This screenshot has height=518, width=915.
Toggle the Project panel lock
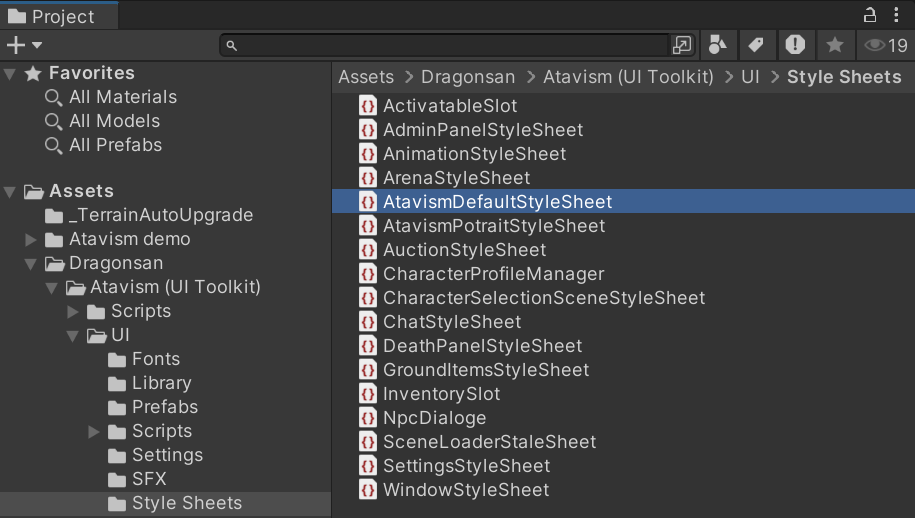pyautogui.click(x=869, y=15)
